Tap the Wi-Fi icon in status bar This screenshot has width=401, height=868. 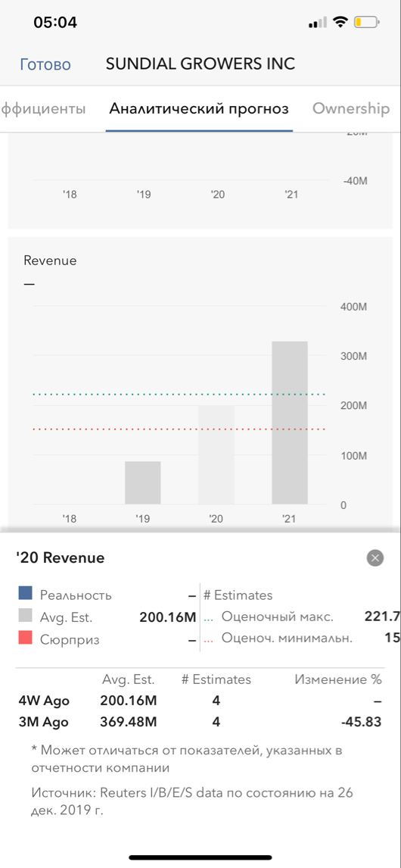340,22
